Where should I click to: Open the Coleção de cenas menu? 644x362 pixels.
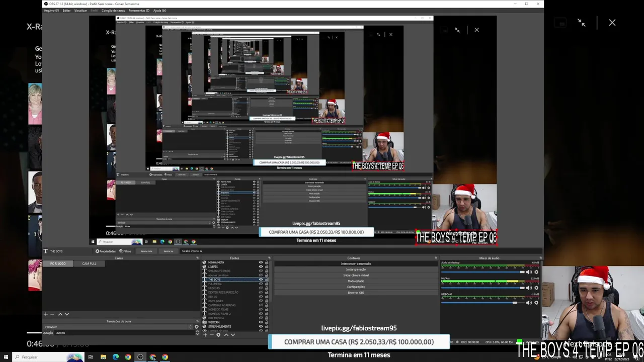pyautogui.click(x=113, y=11)
